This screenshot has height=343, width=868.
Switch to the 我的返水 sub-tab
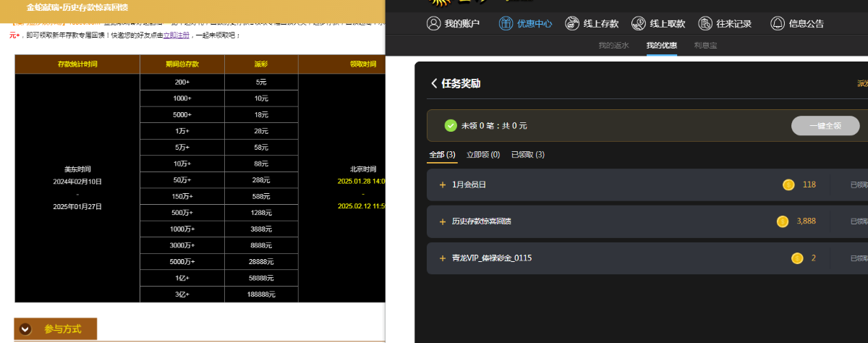(x=613, y=46)
